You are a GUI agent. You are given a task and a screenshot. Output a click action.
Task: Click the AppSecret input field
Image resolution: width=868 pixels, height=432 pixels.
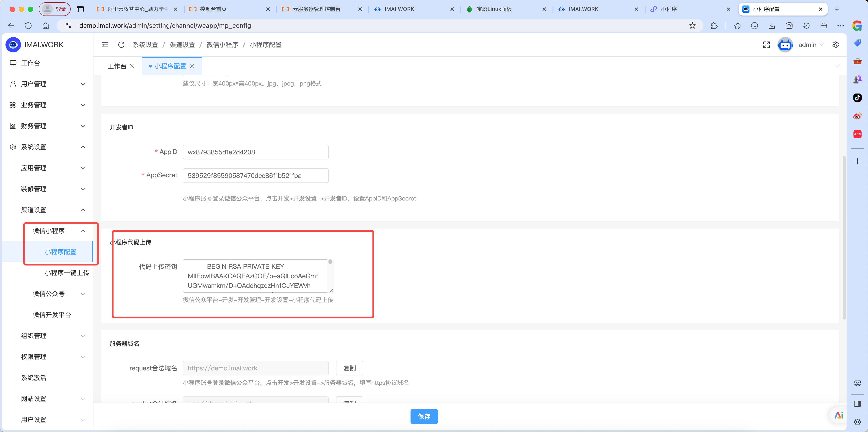coord(256,176)
